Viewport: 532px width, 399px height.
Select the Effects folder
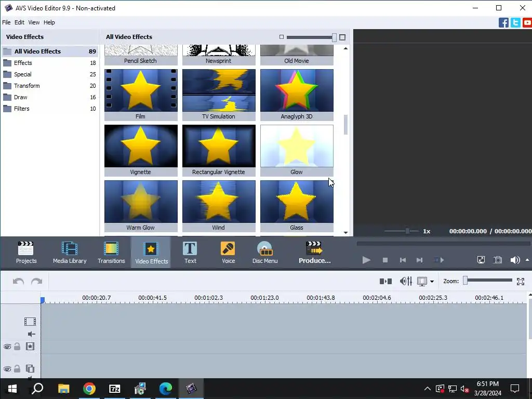(x=49, y=63)
